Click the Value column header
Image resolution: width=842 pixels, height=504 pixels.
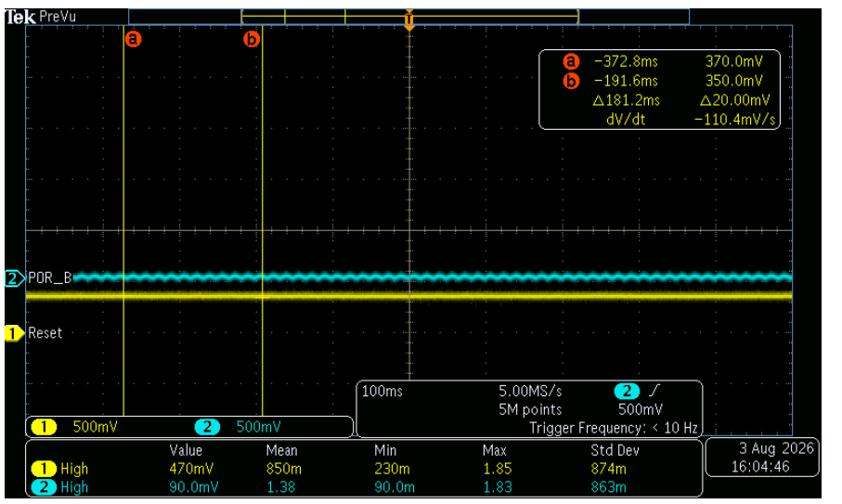[x=186, y=450]
